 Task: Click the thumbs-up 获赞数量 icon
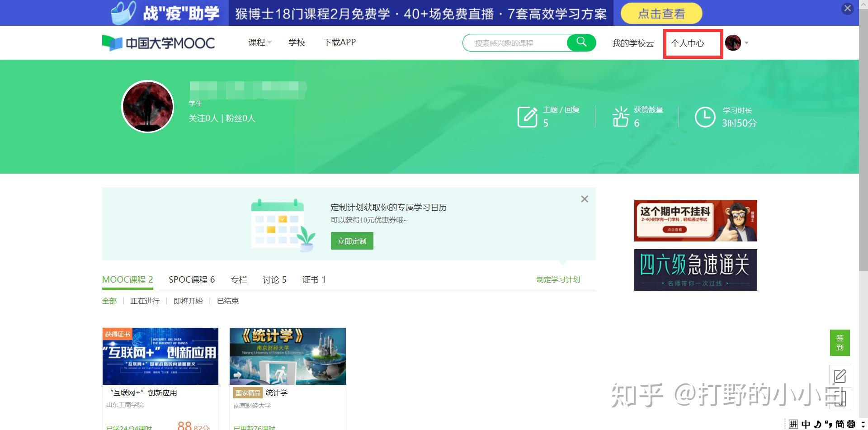point(621,116)
